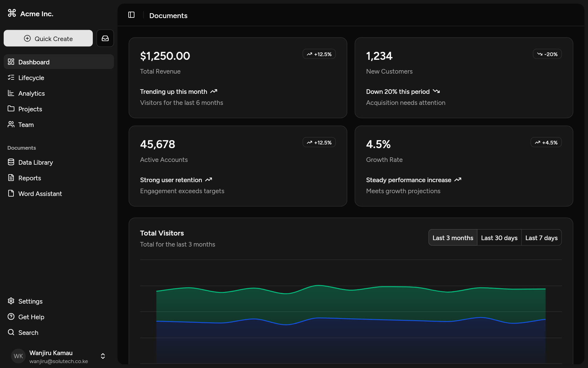Navigate to Projects section
The image size is (588, 368).
point(59,109)
